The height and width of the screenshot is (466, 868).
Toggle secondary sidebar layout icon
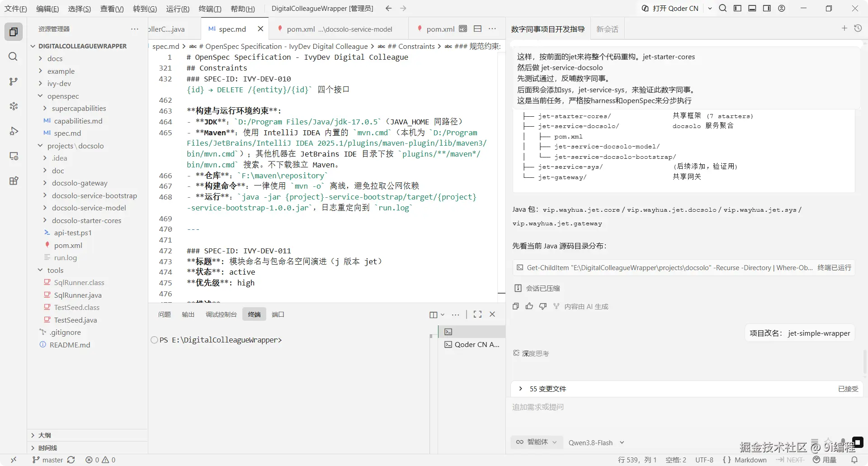pyautogui.click(x=767, y=8)
